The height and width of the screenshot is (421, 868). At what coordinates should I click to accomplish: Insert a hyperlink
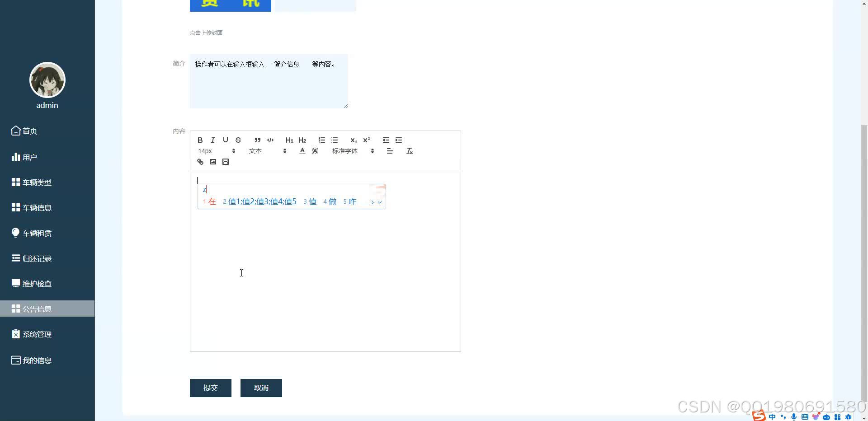pyautogui.click(x=200, y=162)
